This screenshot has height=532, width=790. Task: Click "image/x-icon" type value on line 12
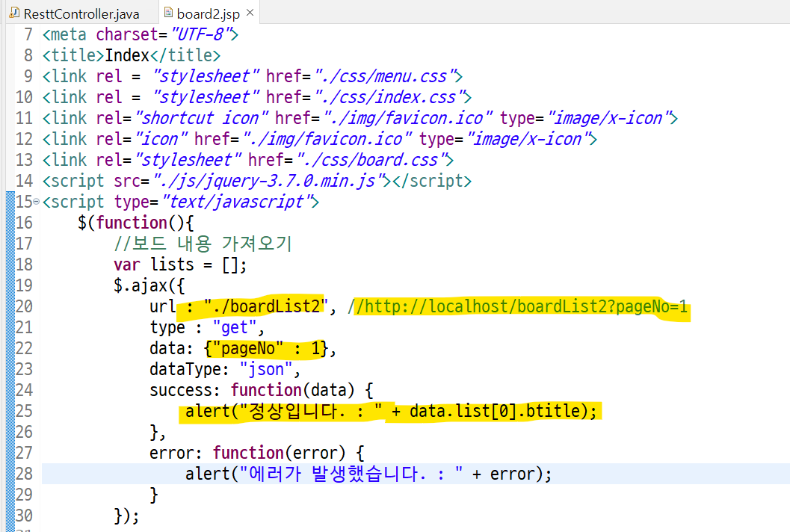[x=528, y=138]
